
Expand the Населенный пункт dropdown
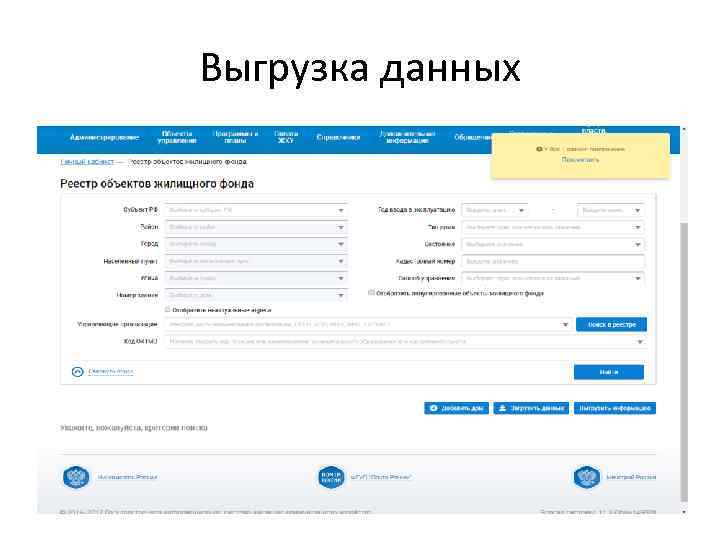[x=256, y=261]
